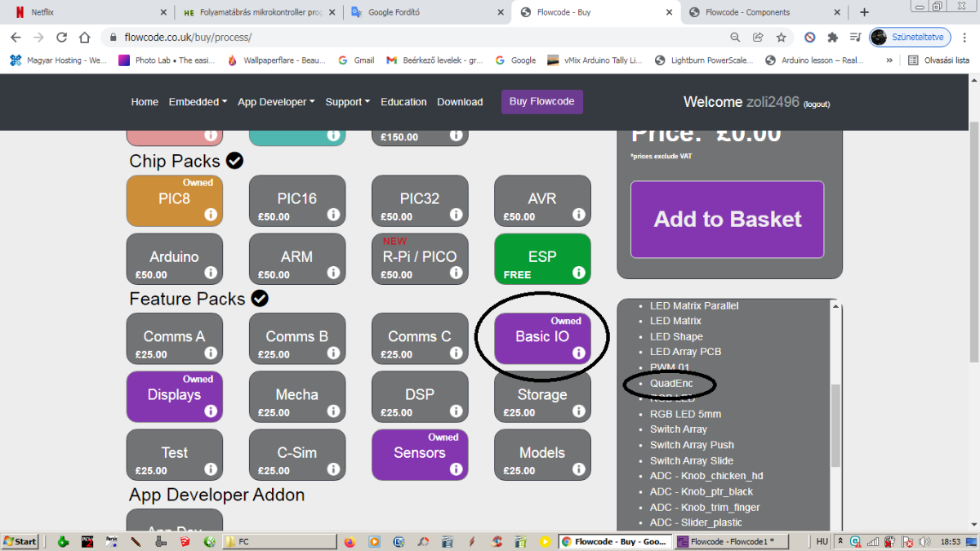Open info for the Mecha pack
The width and height of the screenshot is (980, 551).
(x=333, y=411)
